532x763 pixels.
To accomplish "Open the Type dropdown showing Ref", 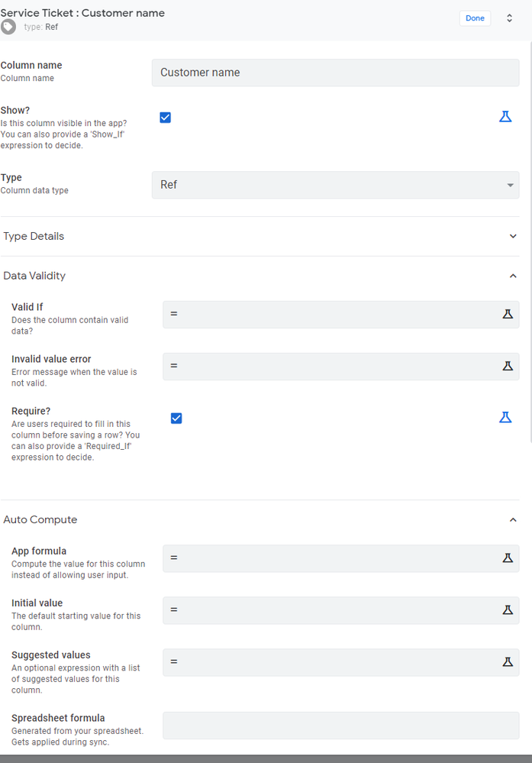I will click(336, 185).
